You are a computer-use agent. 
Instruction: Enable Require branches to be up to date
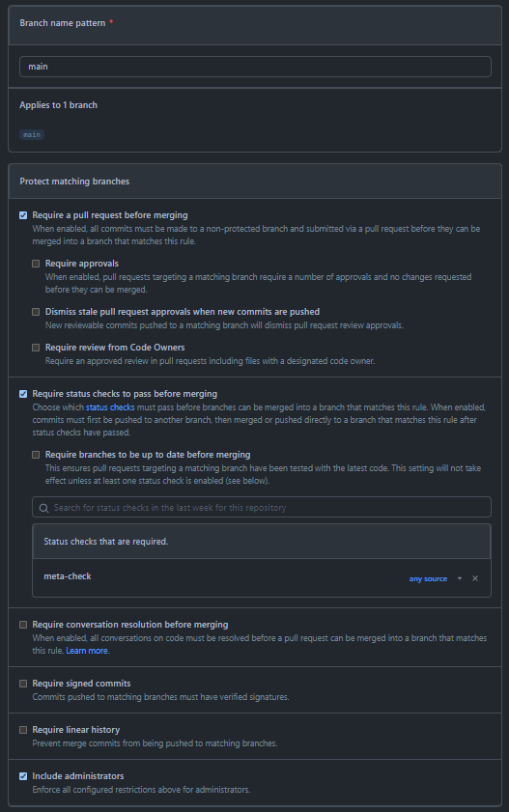36,455
